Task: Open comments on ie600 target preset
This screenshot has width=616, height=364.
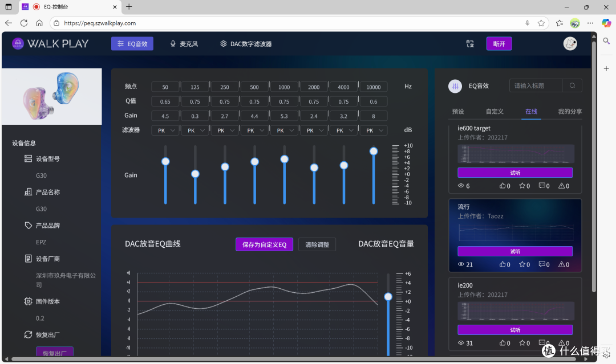Action: coord(542,186)
